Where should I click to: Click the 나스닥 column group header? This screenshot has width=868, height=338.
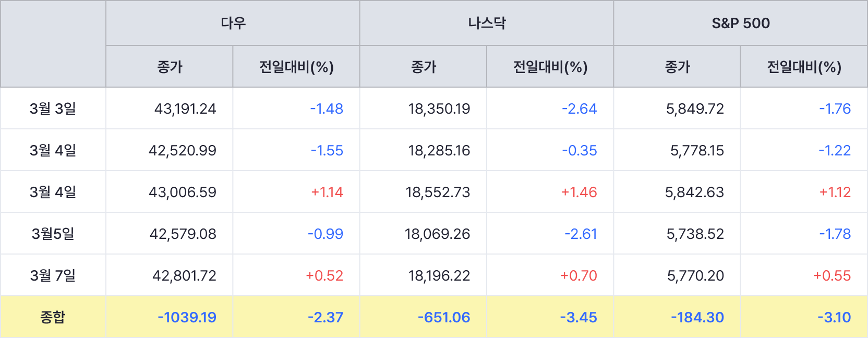(x=486, y=23)
